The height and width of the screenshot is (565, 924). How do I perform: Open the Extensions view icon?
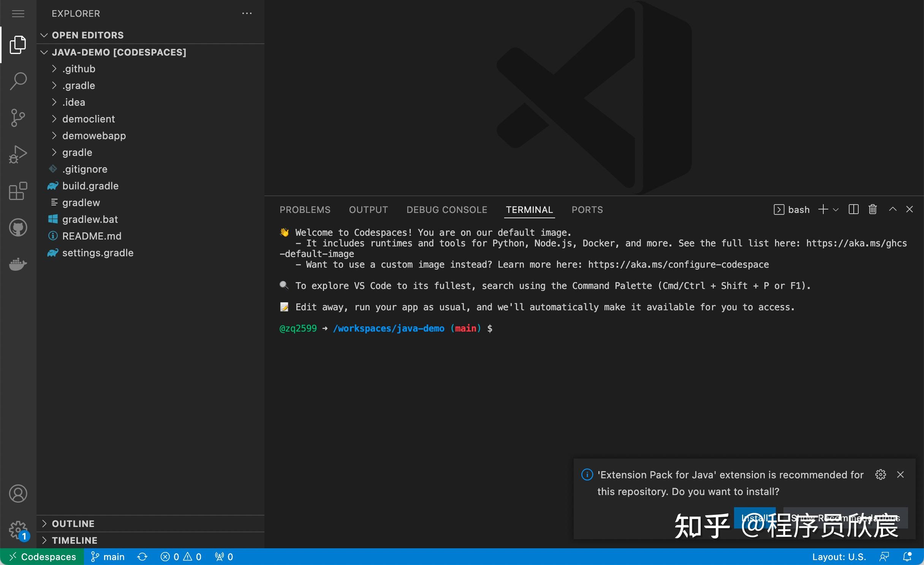[18, 190]
